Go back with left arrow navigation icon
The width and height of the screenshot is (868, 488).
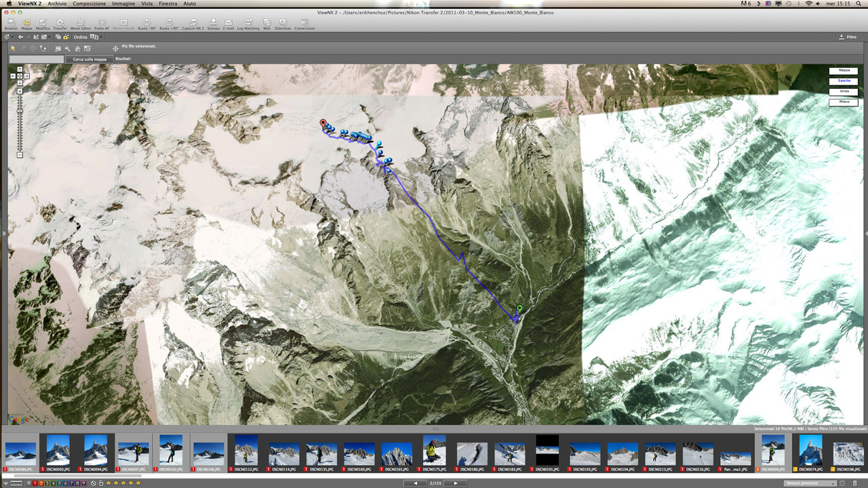[x=20, y=37]
